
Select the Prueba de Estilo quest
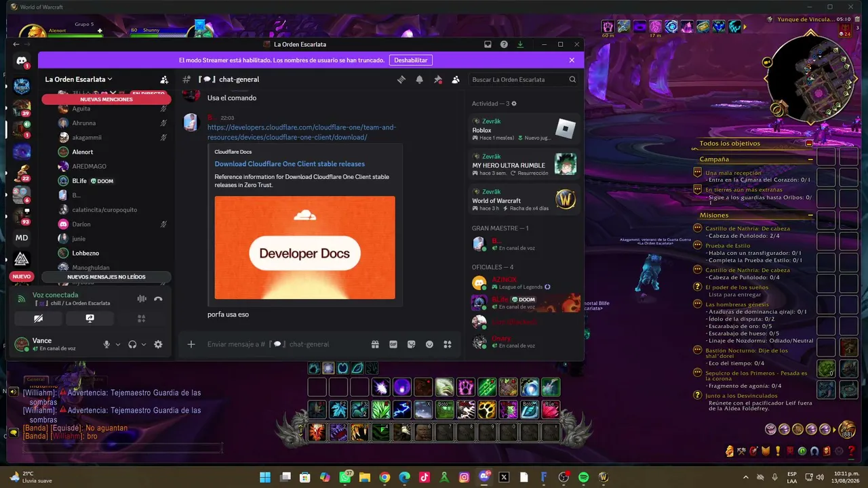[x=728, y=245]
